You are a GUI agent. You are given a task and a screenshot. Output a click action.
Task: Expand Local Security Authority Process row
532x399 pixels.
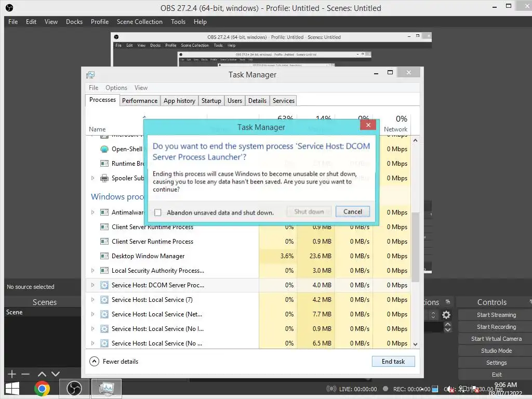click(92, 270)
